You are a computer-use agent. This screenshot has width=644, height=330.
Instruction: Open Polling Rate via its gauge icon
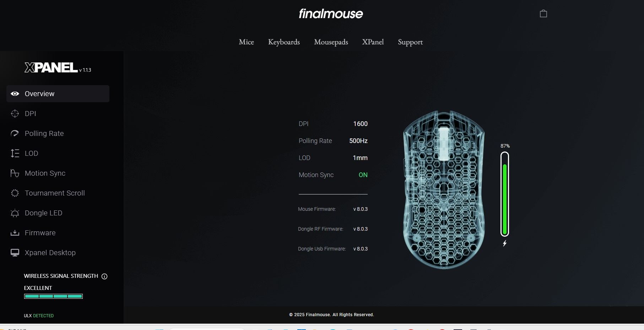pos(15,133)
